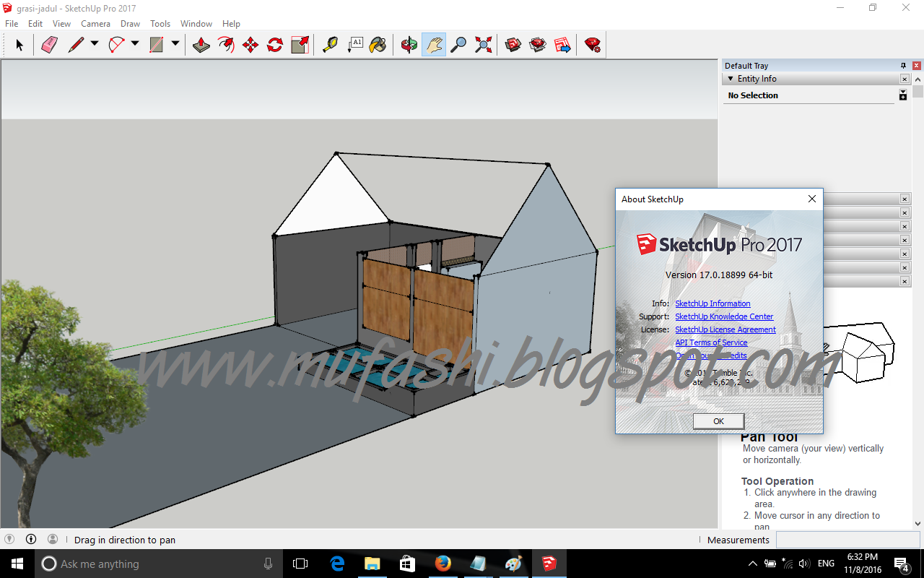Open the View menu
924x578 pixels.
(61, 24)
